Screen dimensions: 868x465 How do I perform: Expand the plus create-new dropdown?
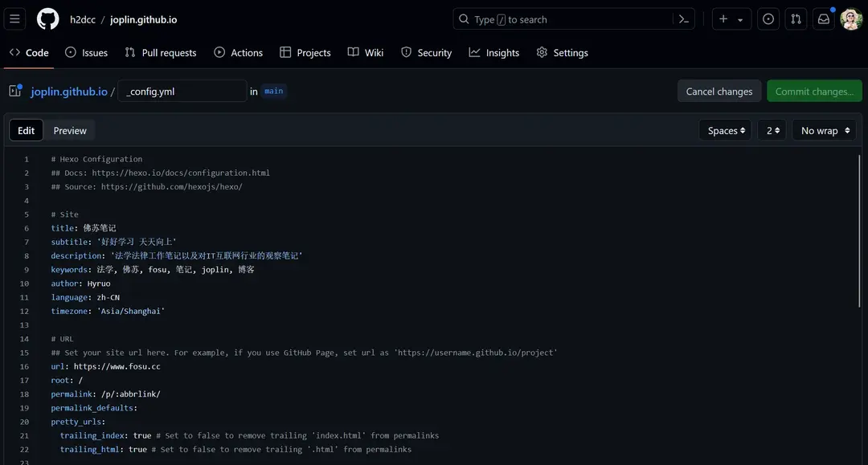point(731,18)
